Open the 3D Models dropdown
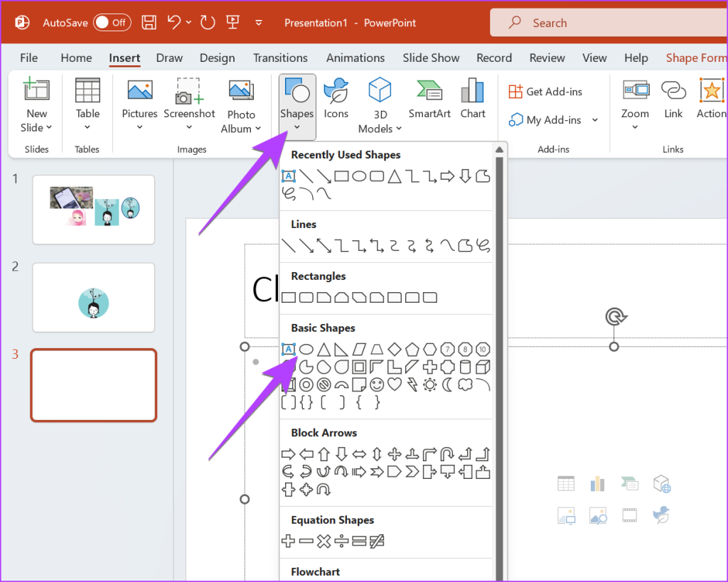This screenshot has height=582, width=728. pos(380,106)
